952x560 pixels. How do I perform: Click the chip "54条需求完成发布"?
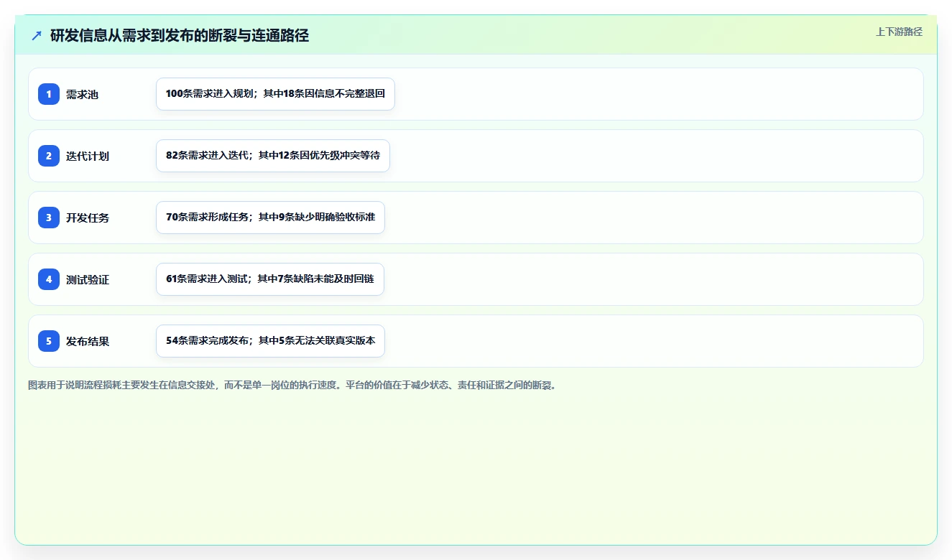270,341
